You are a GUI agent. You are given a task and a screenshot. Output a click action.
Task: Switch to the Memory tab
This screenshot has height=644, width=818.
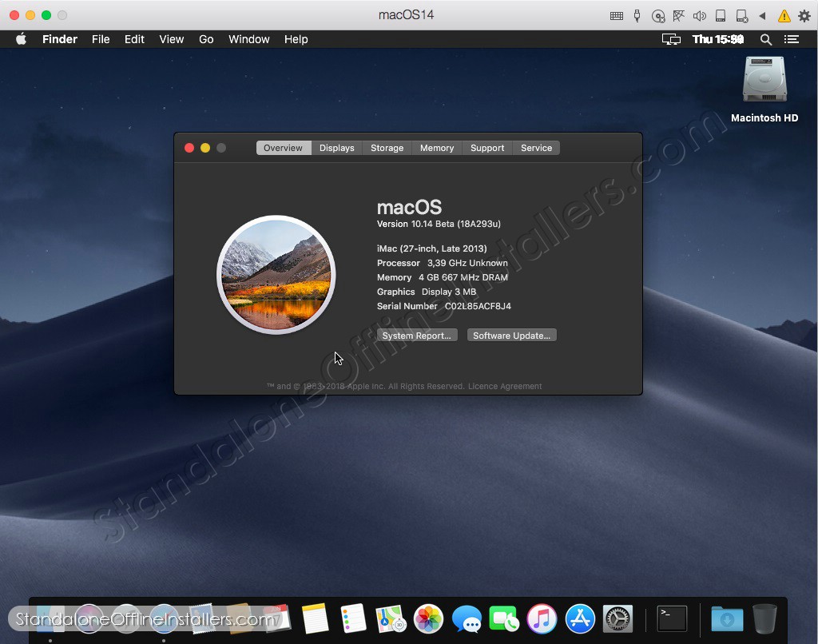437,148
